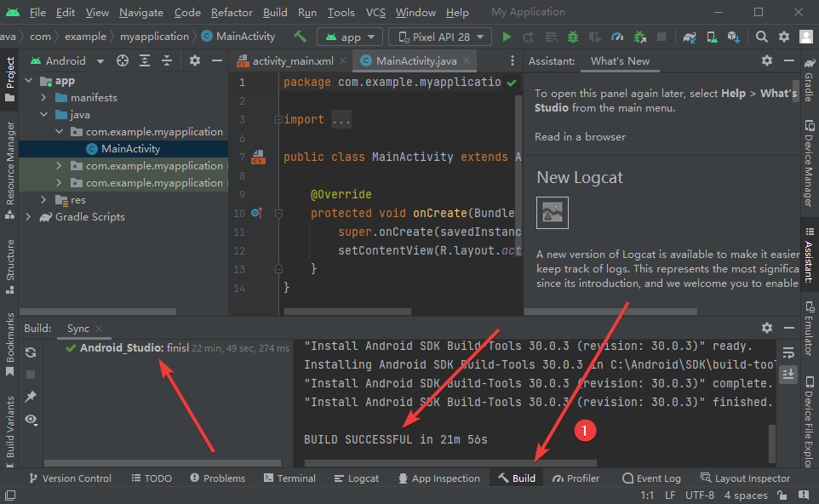Screen dimensions: 819x504
Task: Open the Profile app speedometer icon
Action: point(617,37)
